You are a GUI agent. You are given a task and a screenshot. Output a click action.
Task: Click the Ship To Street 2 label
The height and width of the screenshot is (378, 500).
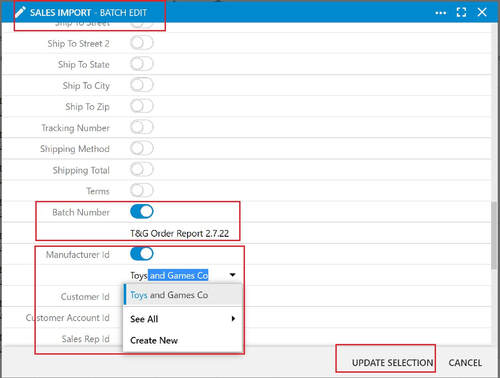[x=78, y=44]
